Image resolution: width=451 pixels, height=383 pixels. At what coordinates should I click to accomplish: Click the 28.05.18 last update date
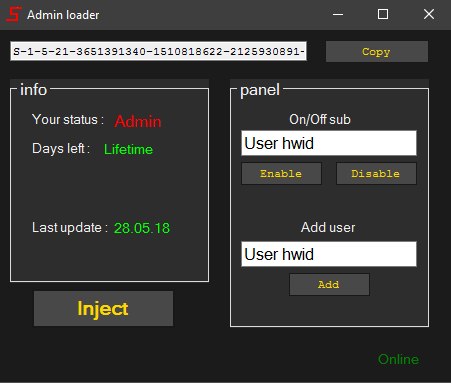click(x=142, y=228)
